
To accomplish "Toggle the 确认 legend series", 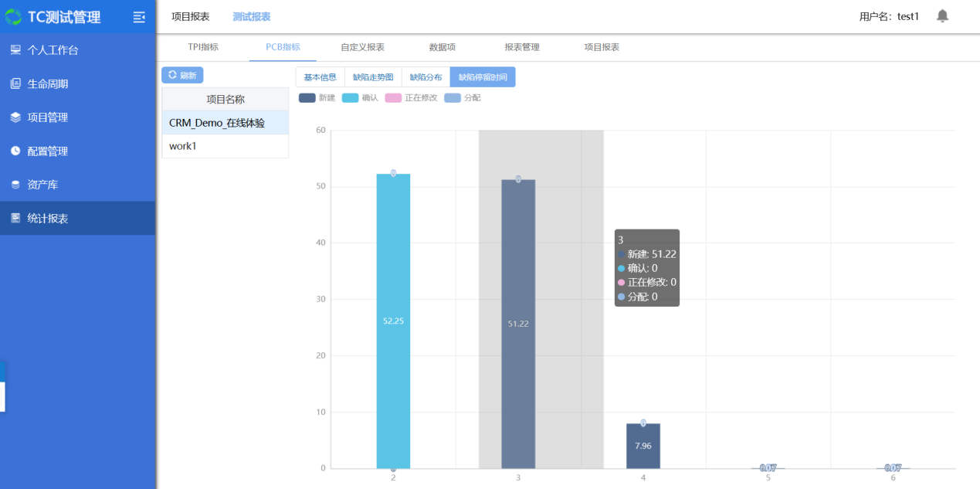I will pyautogui.click(x=351, y=98).
